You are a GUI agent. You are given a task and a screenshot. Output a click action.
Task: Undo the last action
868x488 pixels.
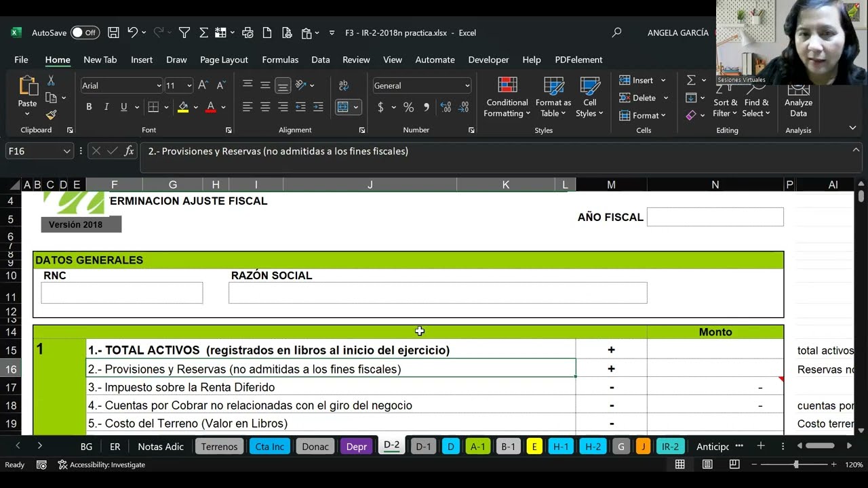point(132,33)
